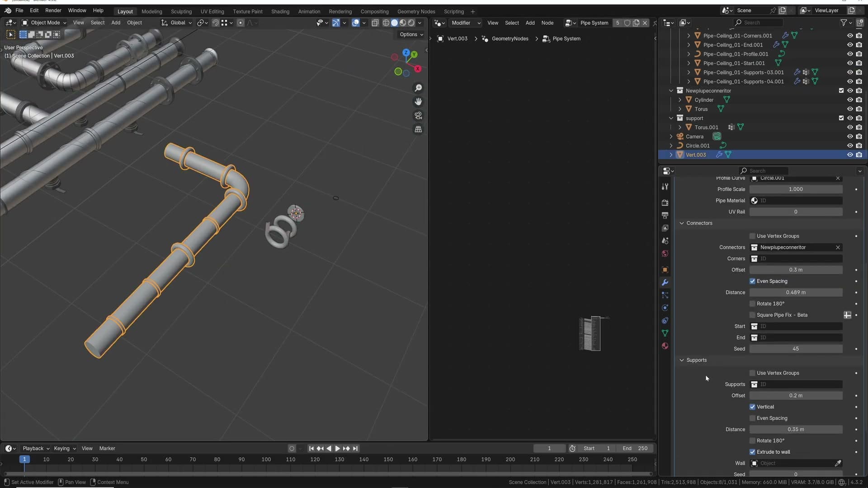
Task: Hide Vert.003 in the viewport
Action: point(850,155)
